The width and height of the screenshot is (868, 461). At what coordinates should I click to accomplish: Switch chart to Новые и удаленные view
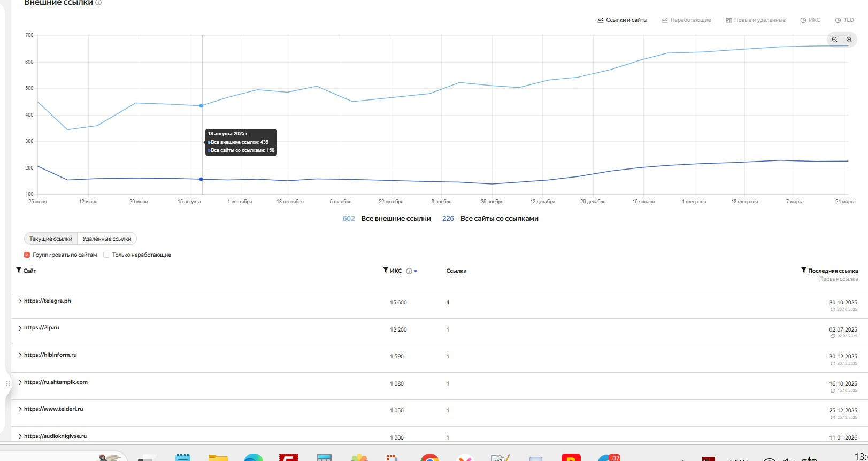pos(756,20)
